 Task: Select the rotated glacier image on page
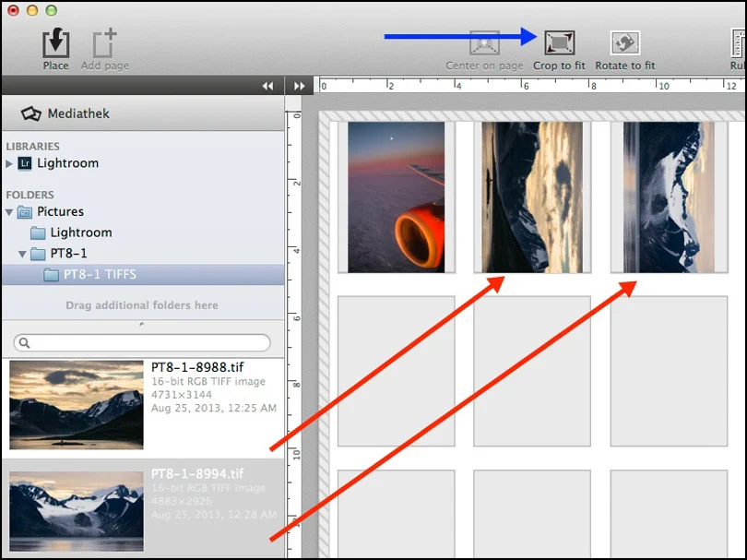click(669, 197)
